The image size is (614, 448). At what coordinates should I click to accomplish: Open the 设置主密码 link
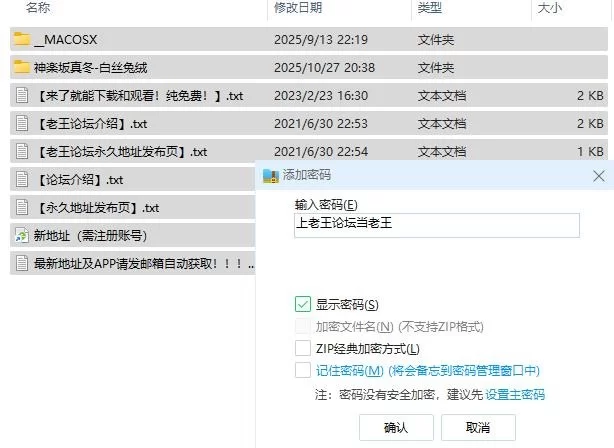tap(515, 394)
